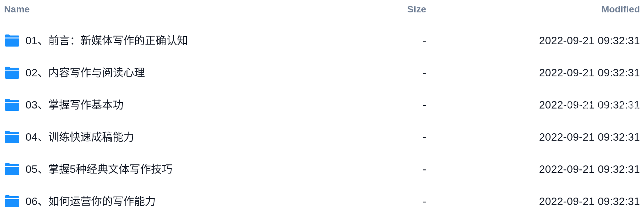Open folder 01、前言：新媒体写作的正确认知
Image resolution: width=644 pixels, height=215 pixels.
pos(106,41)
